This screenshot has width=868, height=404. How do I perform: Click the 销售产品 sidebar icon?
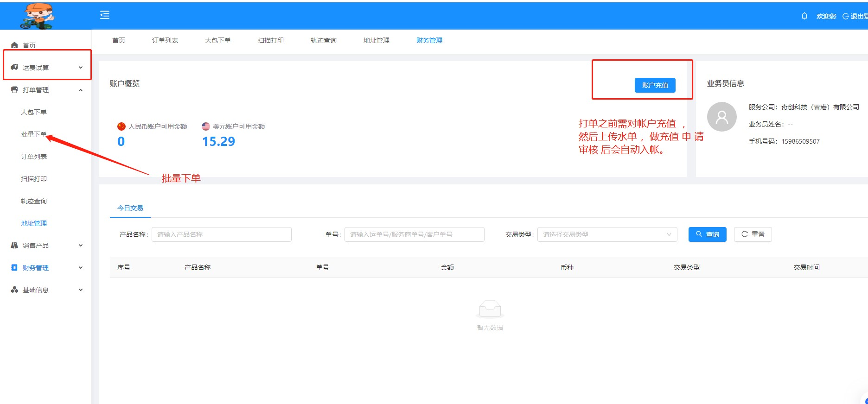pyautogui.click(x=14, y=245)
